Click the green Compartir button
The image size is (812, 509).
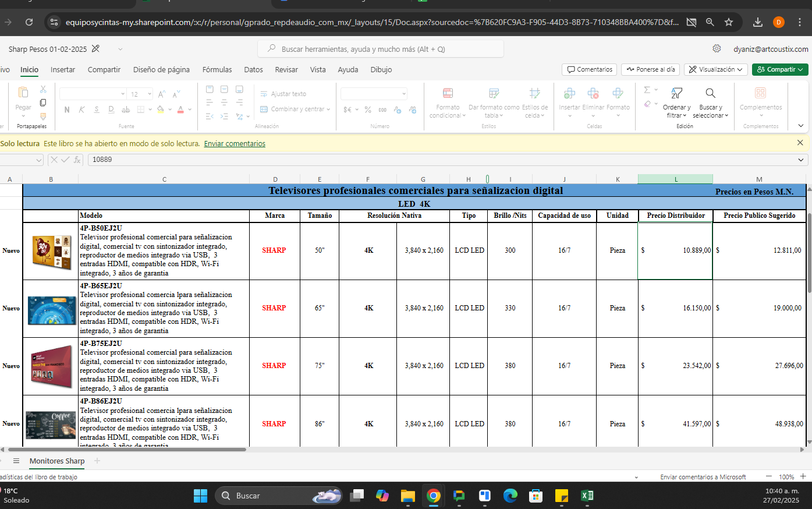780,69
